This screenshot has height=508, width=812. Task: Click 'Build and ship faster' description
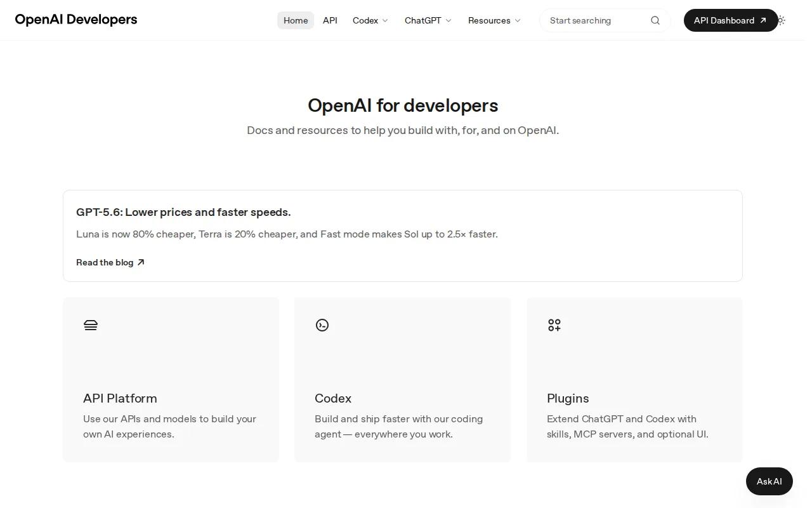398,427
